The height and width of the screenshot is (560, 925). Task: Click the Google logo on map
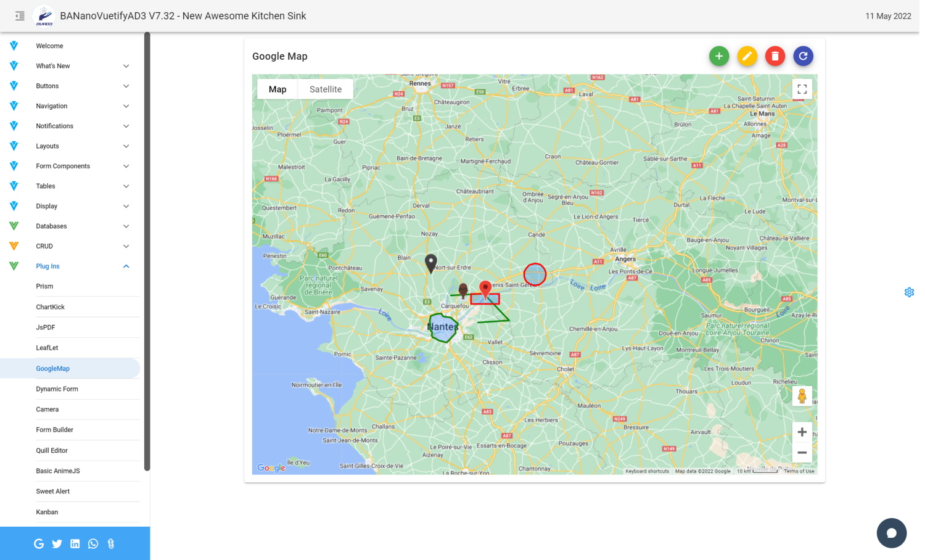(271, 467)
